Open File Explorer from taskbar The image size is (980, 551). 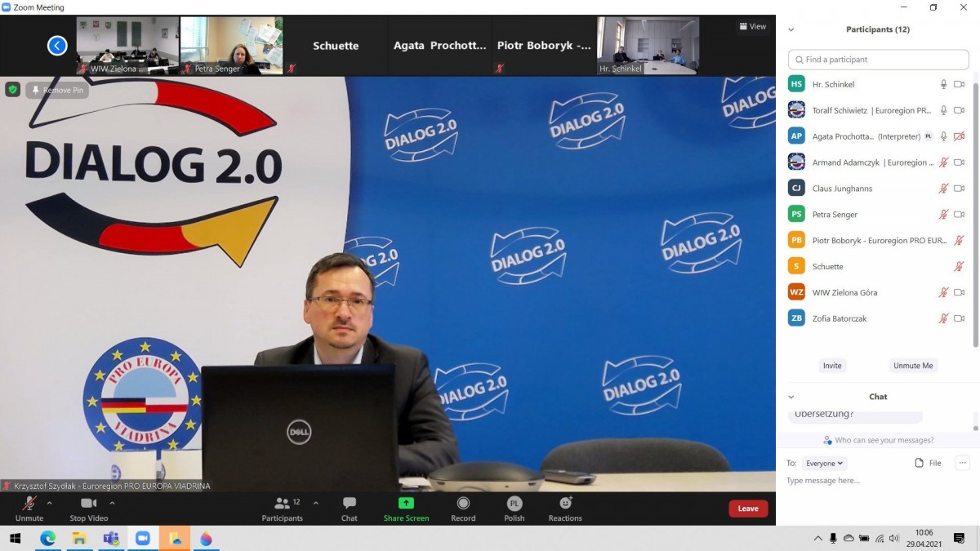coord(79,539)
